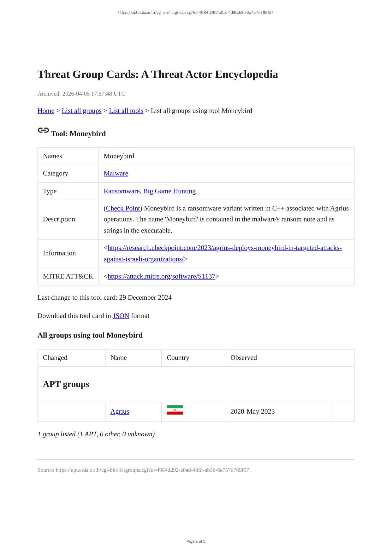Open List all tools breadcrumb link
The height and width of the screenshot is (554, 392).
tap(126, 111)
